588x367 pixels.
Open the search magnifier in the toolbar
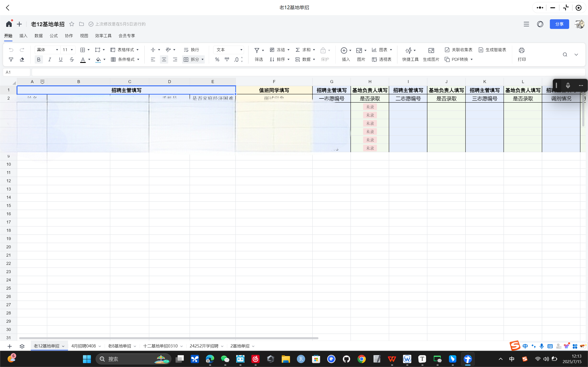click(x=565, y=55)
